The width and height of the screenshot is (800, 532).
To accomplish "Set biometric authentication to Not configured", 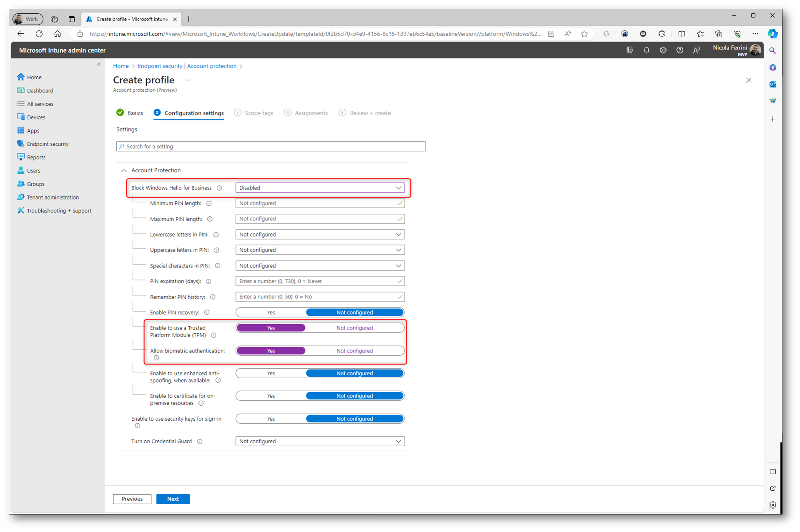I will pos(355,351).
